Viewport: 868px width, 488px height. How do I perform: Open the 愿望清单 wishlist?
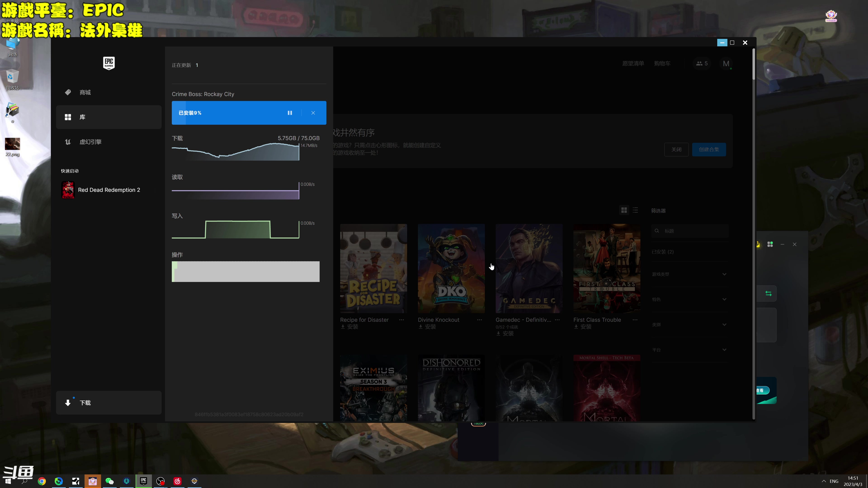(633, 63)
